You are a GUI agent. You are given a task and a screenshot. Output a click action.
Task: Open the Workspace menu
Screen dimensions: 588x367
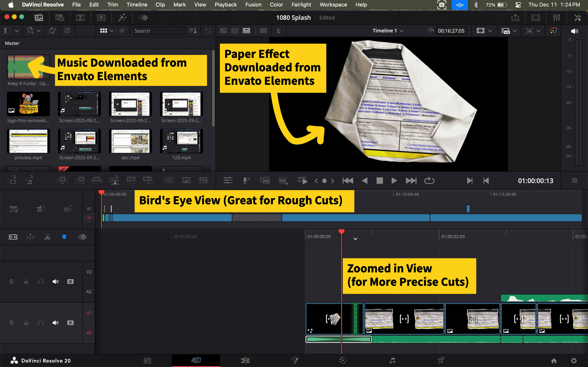point(333,5)
